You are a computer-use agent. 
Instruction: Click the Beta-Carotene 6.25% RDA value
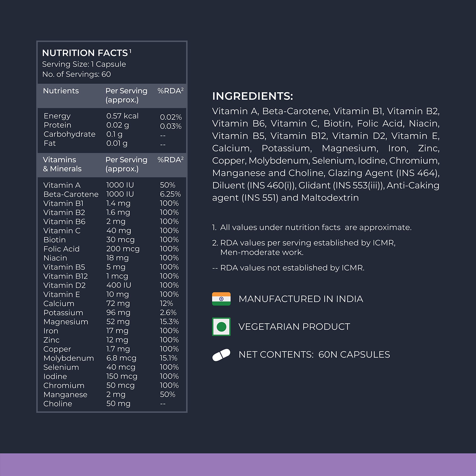pos(170,194)
